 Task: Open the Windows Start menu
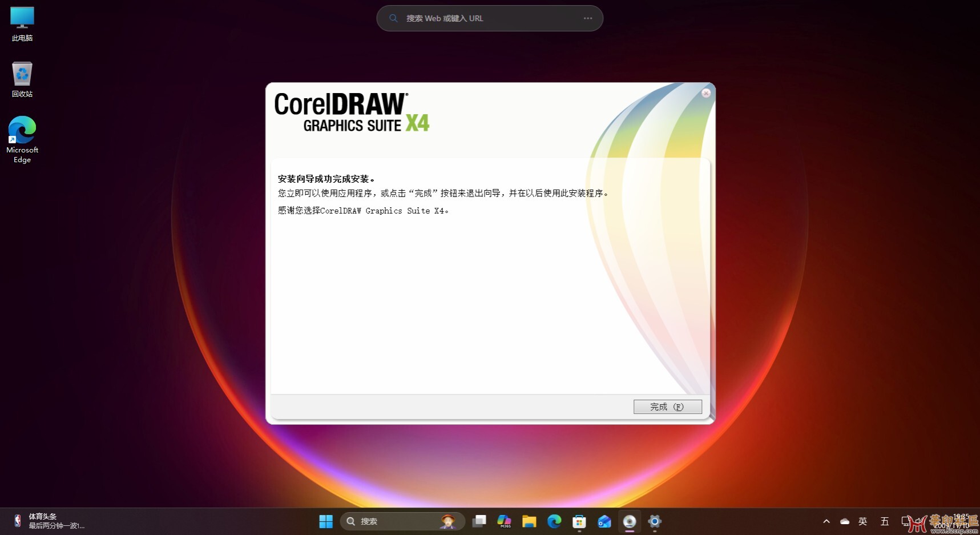pyautogui.click(x=326, y=521)
